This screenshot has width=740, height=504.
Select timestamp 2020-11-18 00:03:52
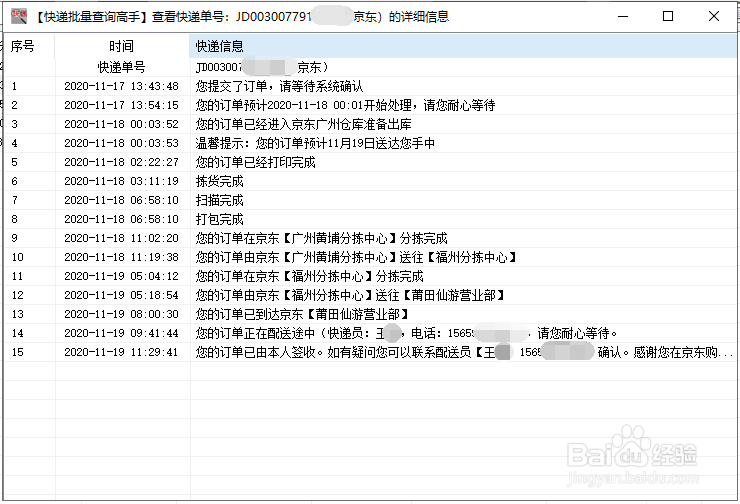click(x=121, y=124)
